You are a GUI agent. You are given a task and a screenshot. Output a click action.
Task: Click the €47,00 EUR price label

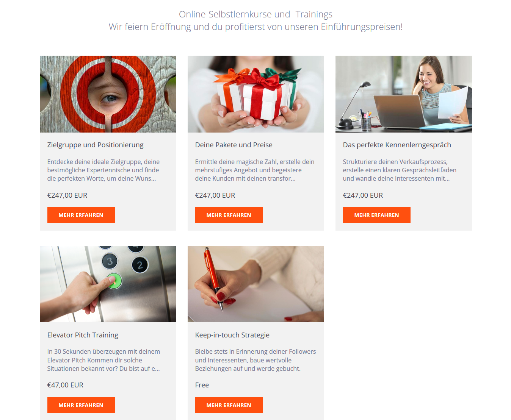65,385
